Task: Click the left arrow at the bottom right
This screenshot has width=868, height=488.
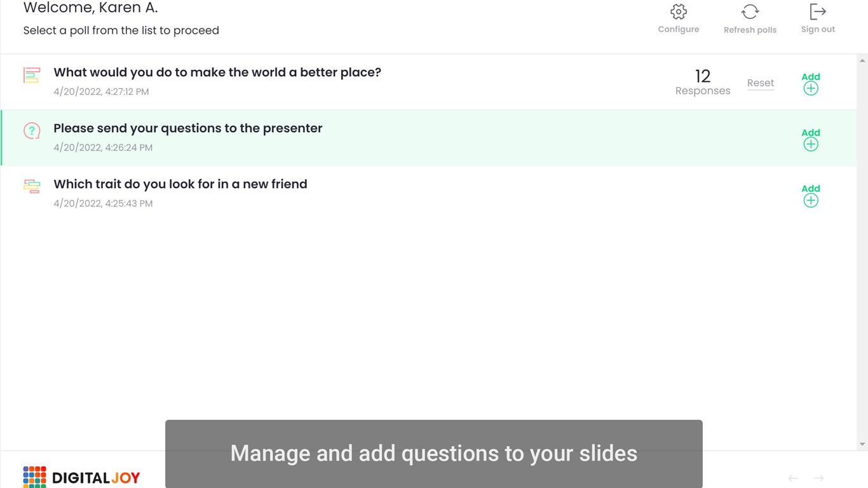Action: coord(793,478)
